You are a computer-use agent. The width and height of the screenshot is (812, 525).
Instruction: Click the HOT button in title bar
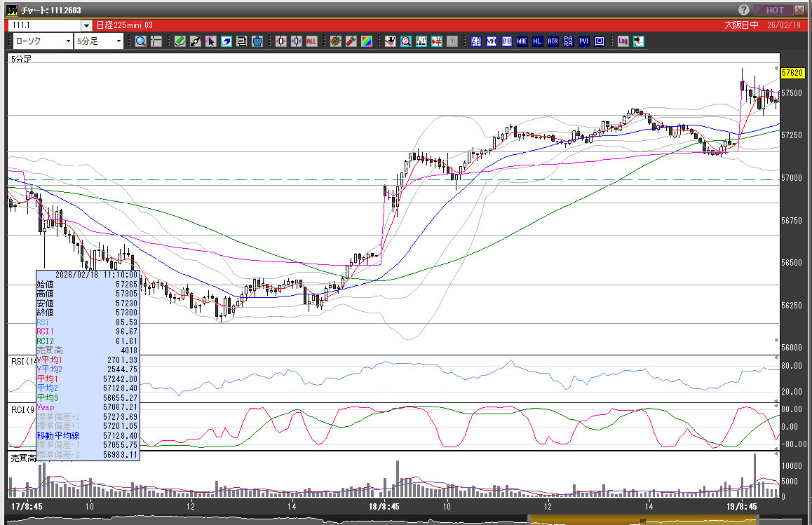(x=775, y=10)
